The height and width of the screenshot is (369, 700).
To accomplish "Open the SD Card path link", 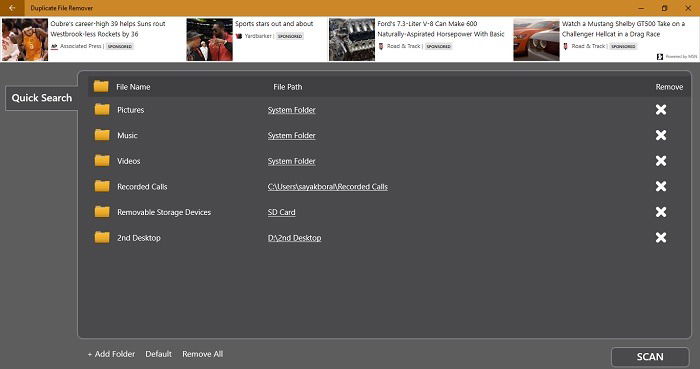I will point(281,212).
